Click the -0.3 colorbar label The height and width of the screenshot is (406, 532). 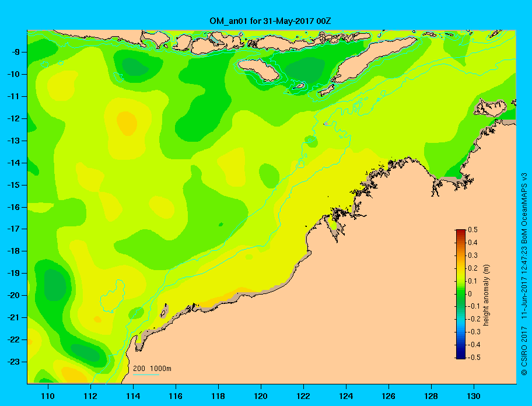tap(474, 332)
